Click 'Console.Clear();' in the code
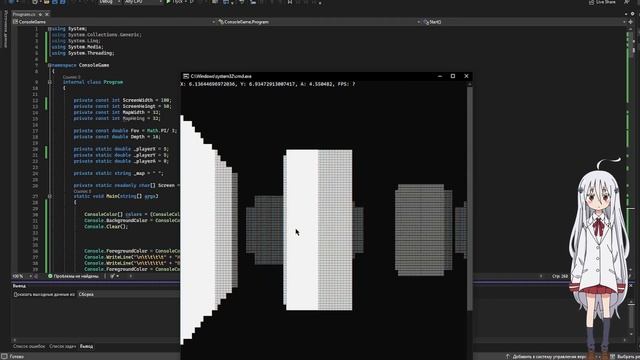Screen dimensions: 640x360 [106, 227]
